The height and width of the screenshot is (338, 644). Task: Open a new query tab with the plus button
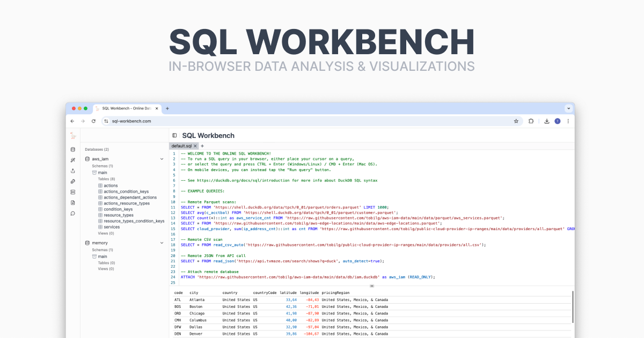tap(202, 145)
